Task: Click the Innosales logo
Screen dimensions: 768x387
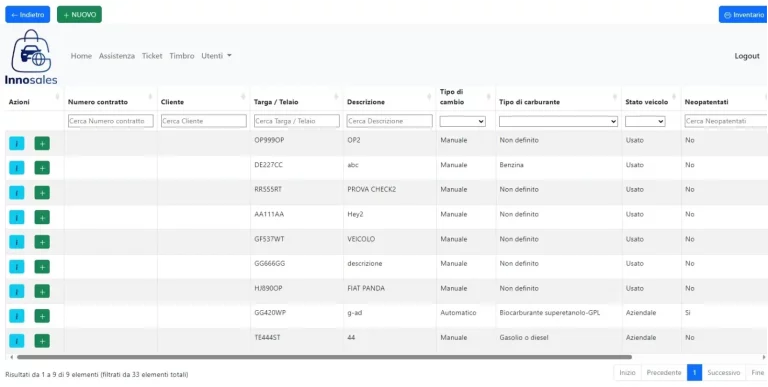Action: [x=31, y=57]
